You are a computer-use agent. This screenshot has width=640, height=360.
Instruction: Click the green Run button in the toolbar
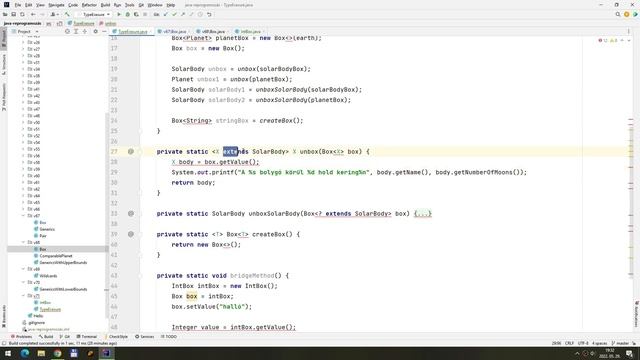[x=119, y=14]
